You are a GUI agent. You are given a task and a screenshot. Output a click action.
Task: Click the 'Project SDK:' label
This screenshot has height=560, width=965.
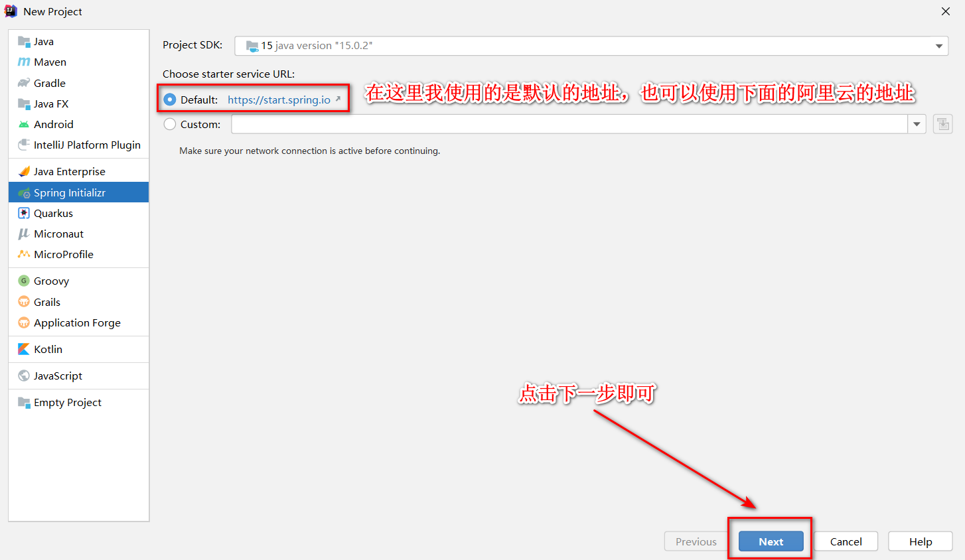192,45
